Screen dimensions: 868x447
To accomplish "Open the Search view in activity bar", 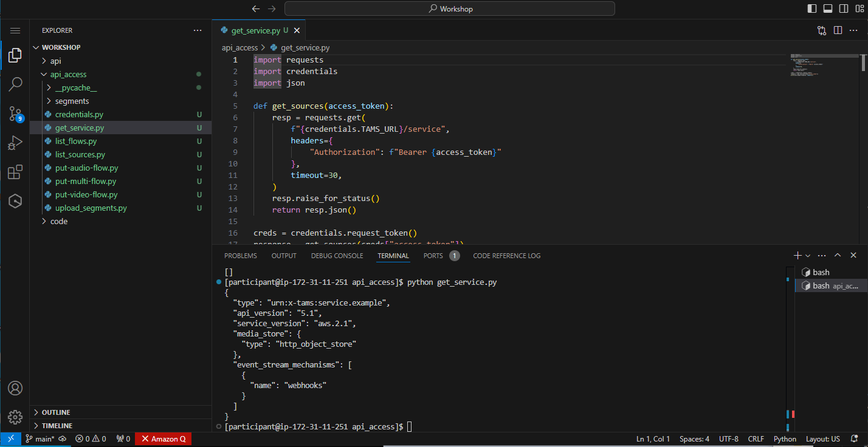I will (15, 84).
